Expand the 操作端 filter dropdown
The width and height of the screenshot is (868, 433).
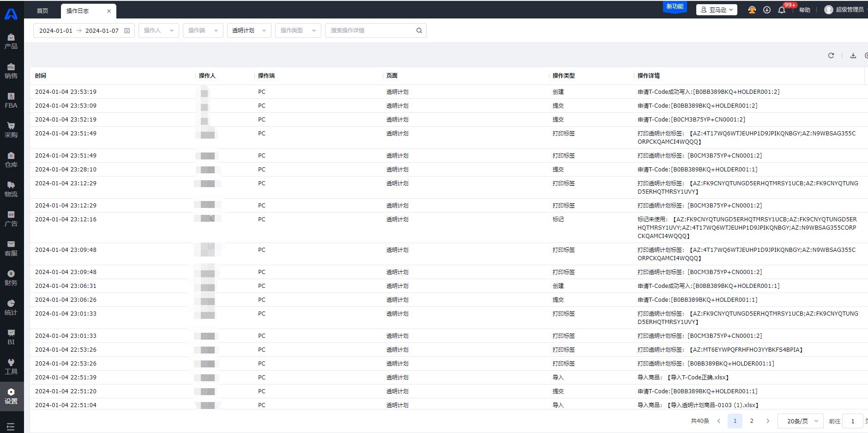click(203, 30)
